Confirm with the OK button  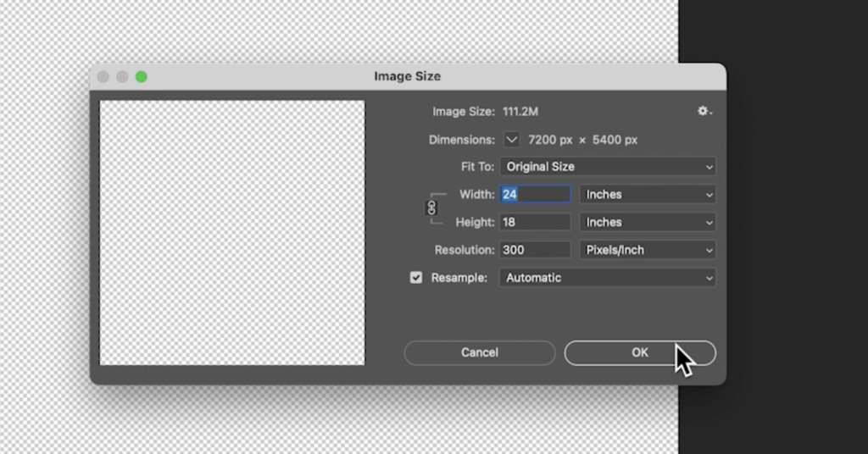(640, 353)
